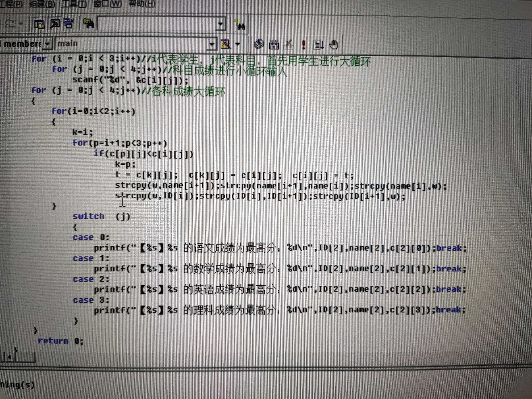Toggle the Workspace window icon

coord(39,24)
